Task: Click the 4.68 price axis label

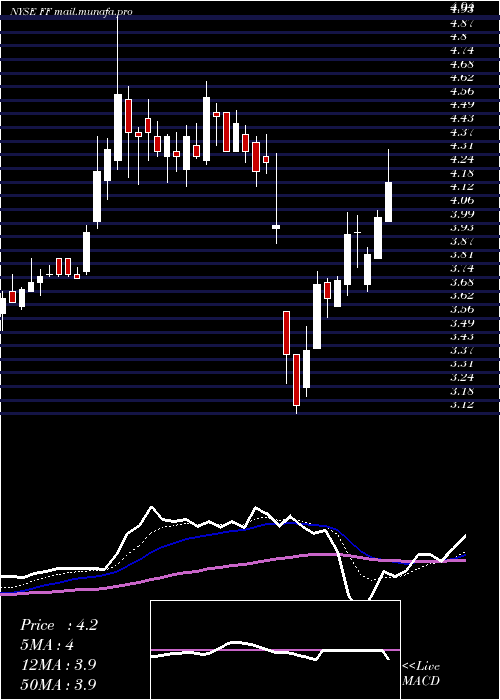Action: [461, 64]
